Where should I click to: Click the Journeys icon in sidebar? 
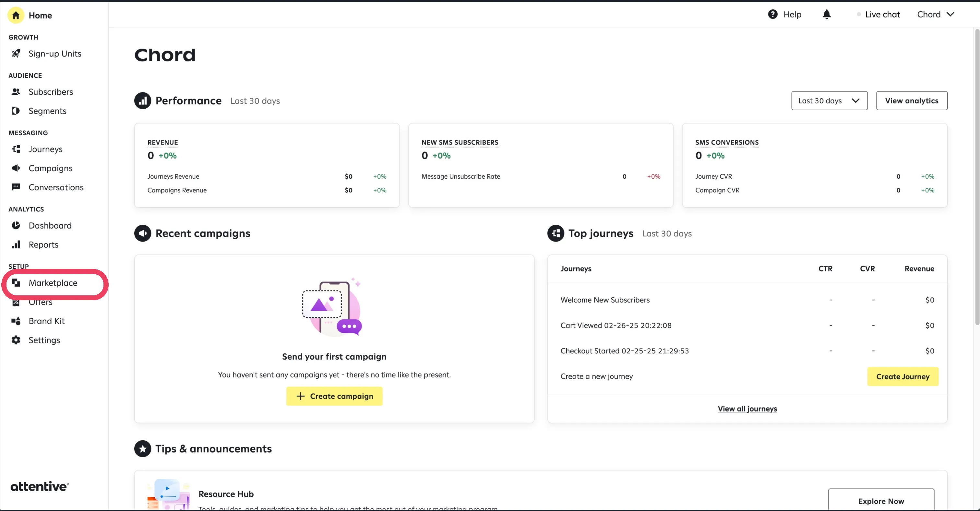(x=16, y=149)
